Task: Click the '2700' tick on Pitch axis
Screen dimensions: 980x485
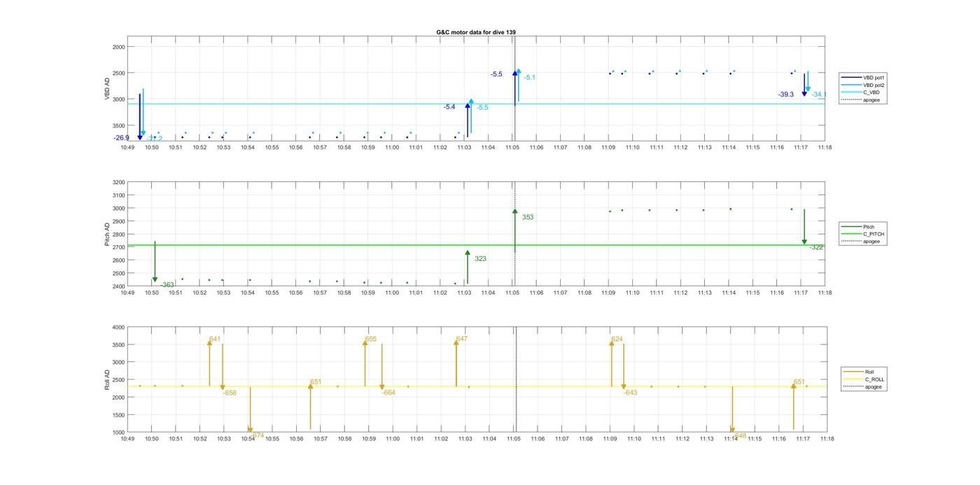Action: coord(118,247)
